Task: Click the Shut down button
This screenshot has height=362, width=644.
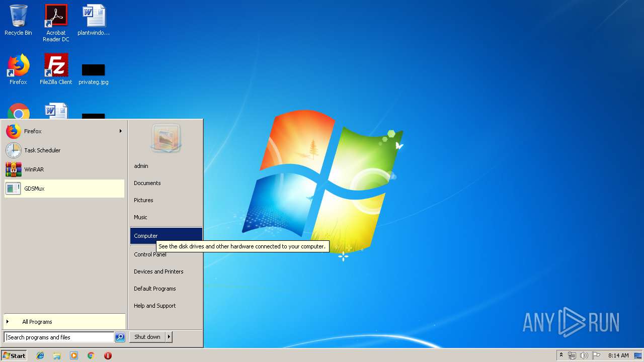Action: pyautogui.click(x=147, y=337)
